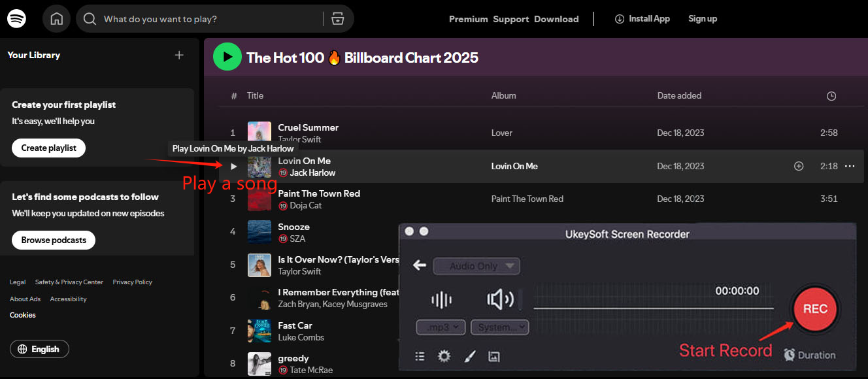
Task: Click the audio waveform icon in recorder
Action: (442, 300)
